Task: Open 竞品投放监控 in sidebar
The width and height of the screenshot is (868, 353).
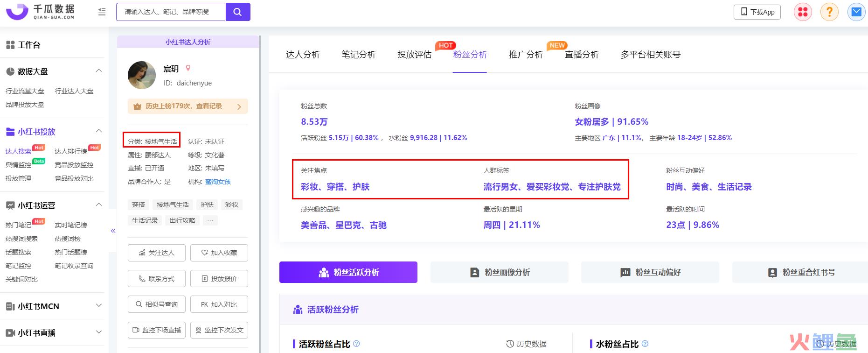Action: [74, 165]
